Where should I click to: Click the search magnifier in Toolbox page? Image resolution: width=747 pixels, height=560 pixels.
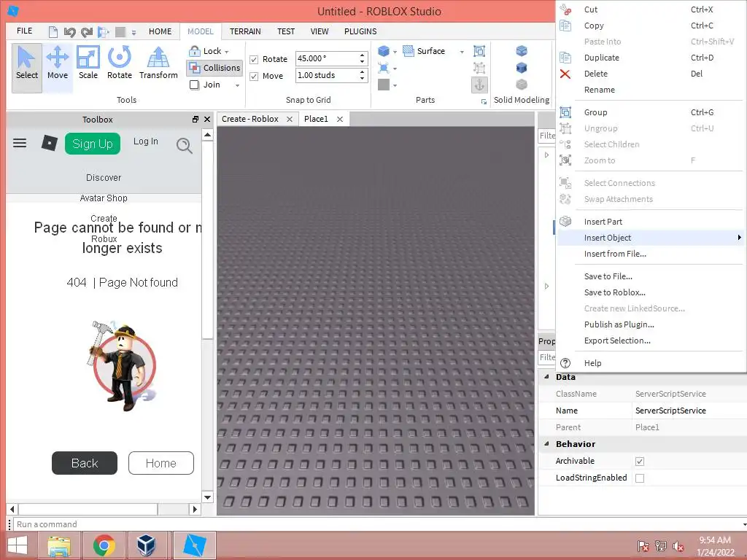pyautogui.click(x=185, y=145)
